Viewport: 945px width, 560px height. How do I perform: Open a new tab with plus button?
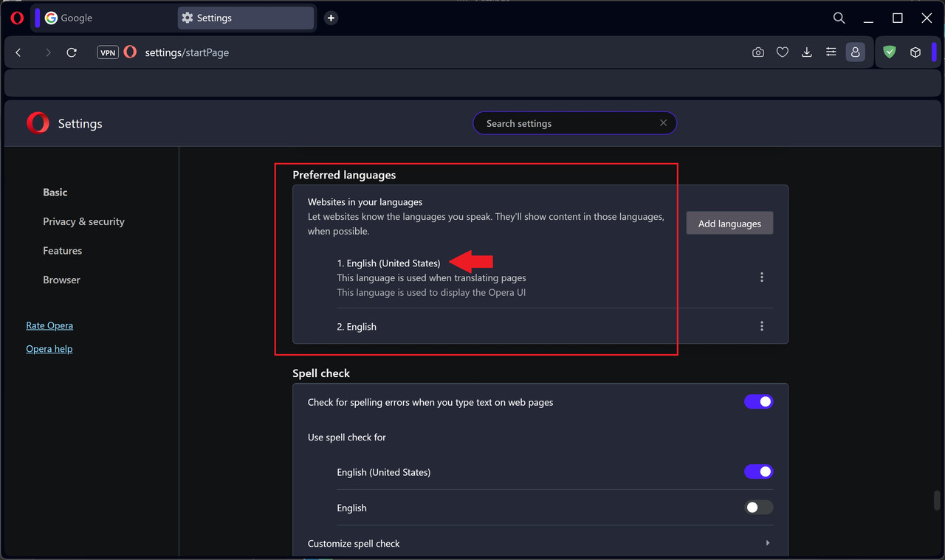tap(331, 18)
